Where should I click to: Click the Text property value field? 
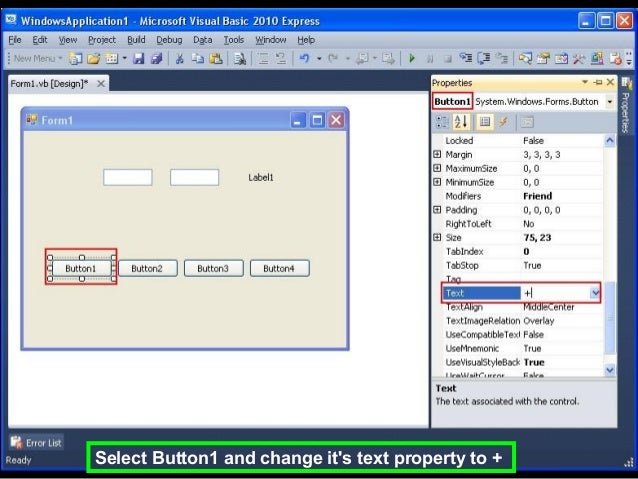coord(555,293)
